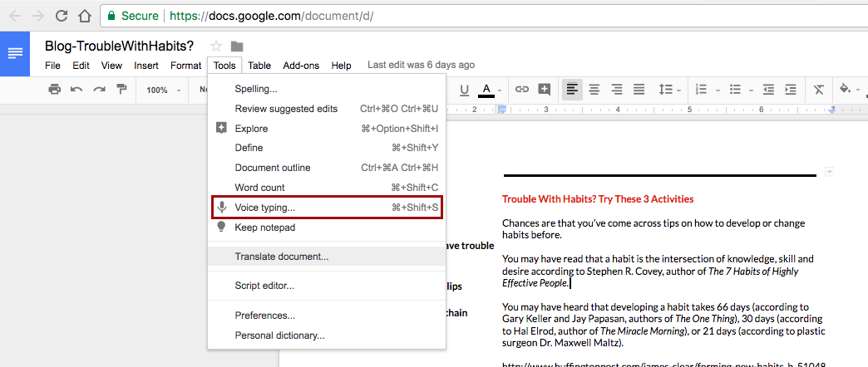Move document using folder icon

coord(237,46)
